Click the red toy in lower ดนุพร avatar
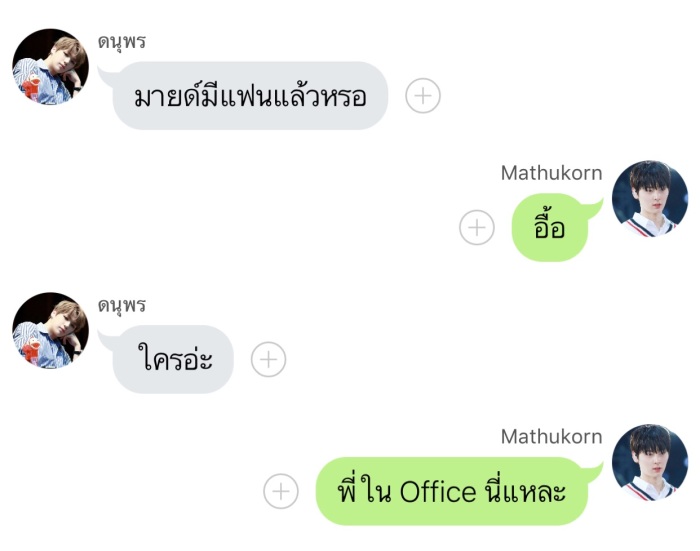This screenshot has width=700, height=551. tap(32, 351)
